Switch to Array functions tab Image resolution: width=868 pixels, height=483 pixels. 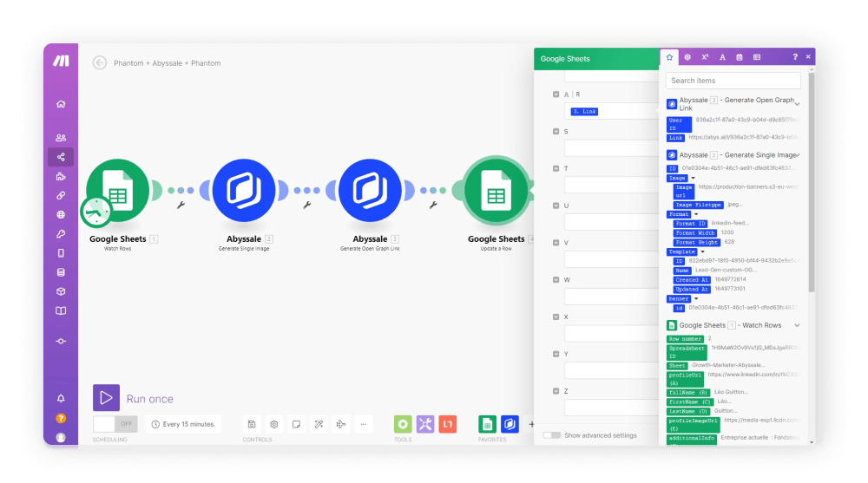757,57
